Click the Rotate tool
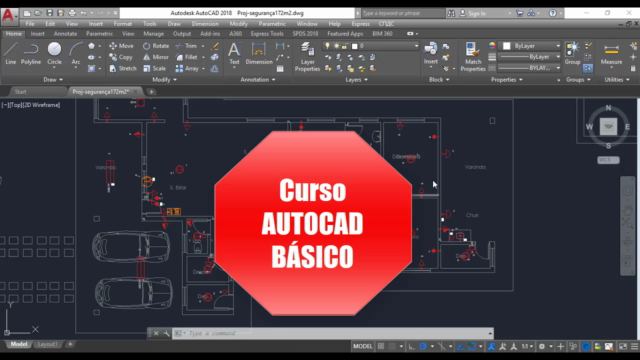 [x=156, y=46]
